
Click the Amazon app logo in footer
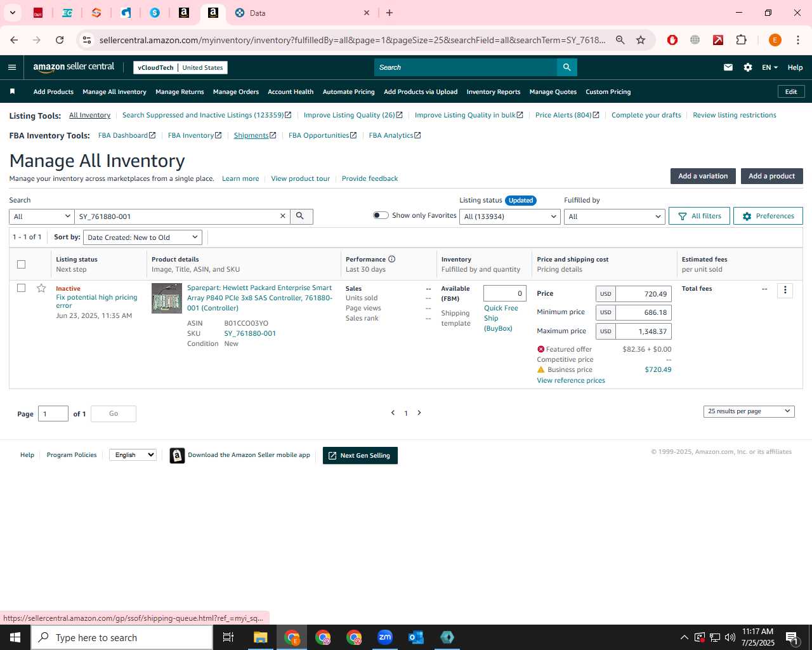tap(178, 456)
